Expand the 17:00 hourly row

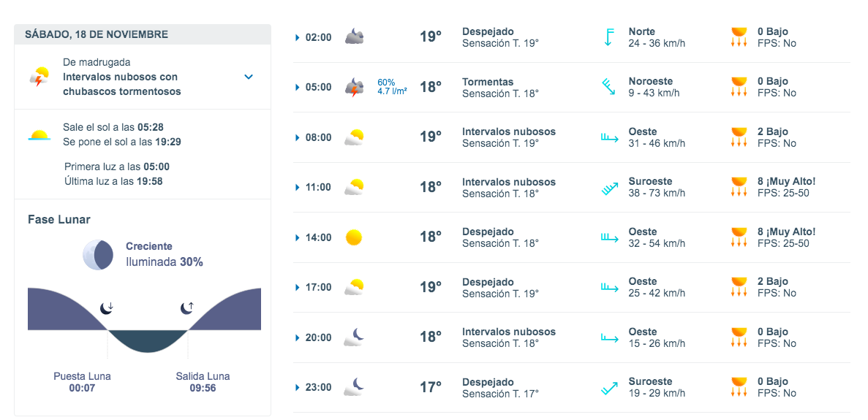click(298, 288)
